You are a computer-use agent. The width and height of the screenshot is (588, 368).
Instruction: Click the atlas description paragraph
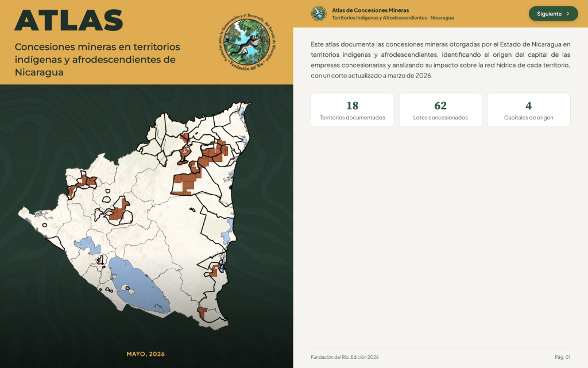pyautogui.click(x=440, y=60)
